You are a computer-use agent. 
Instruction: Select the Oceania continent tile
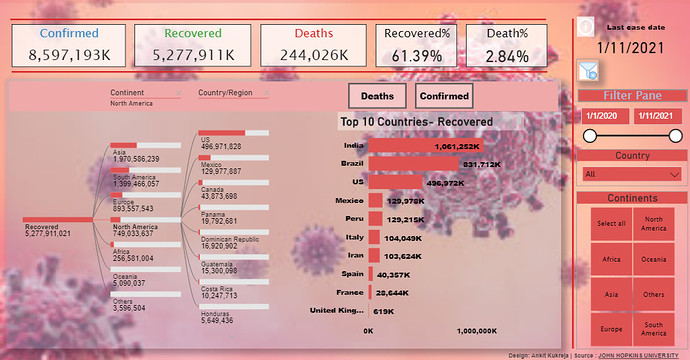click(653, 259)
